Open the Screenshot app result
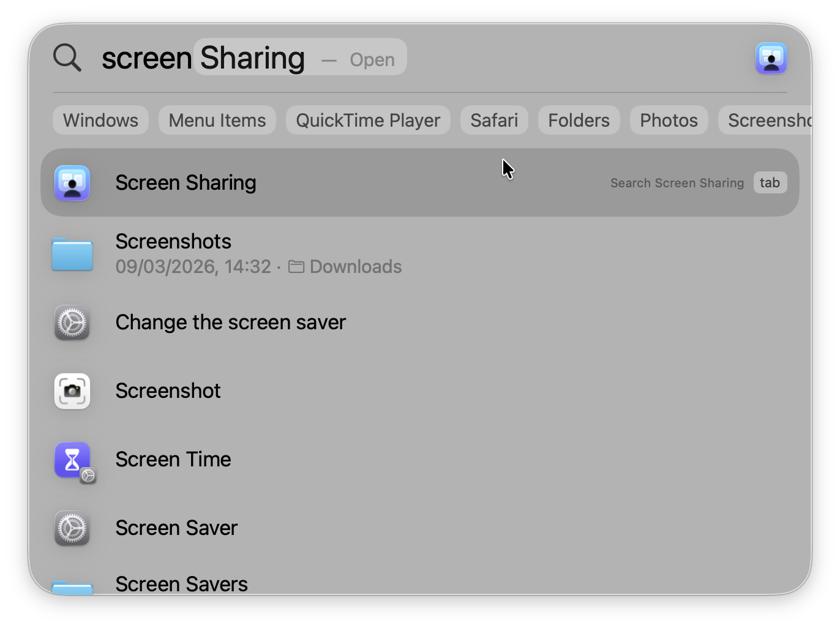840x628 pixels. tap(420, 391)
